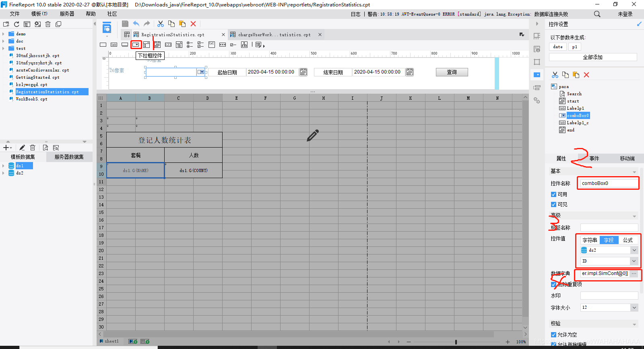This screenshot has width=644, height=349.
Task: Select the password widget icon
Action: pos(223,45)
